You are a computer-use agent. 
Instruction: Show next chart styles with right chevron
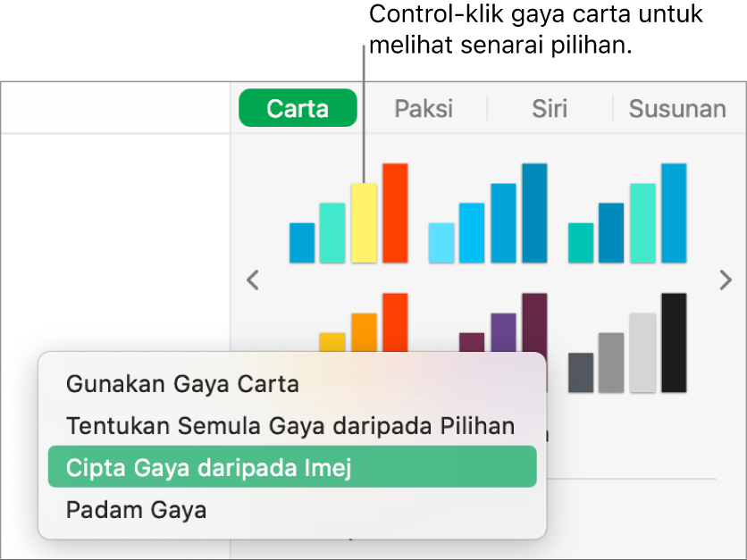(x=726, y=280)
